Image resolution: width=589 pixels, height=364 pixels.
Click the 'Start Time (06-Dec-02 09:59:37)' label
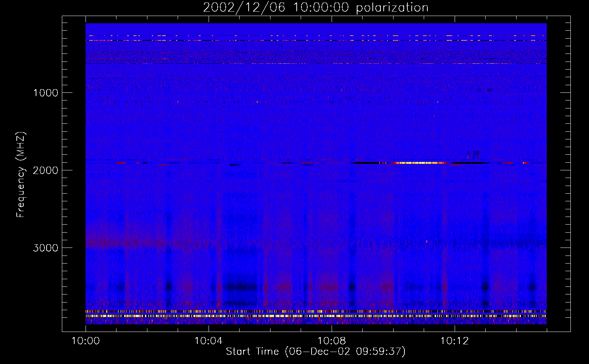[316, 352]
